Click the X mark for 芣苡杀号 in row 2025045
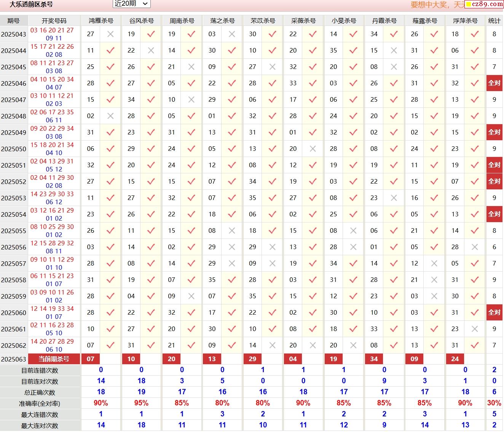 (273, 67)
